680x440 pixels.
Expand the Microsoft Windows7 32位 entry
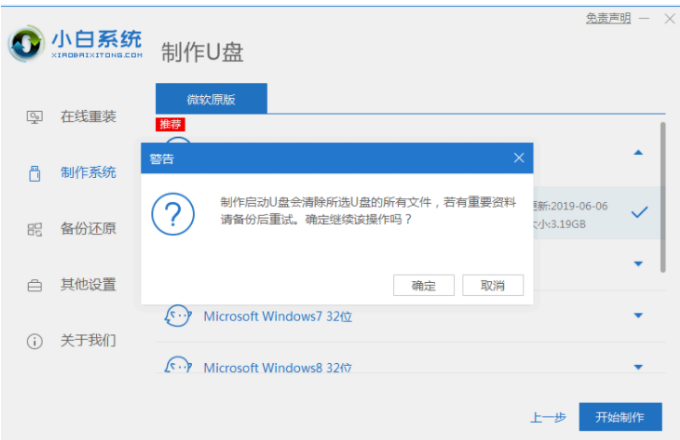tap(639, 317)
